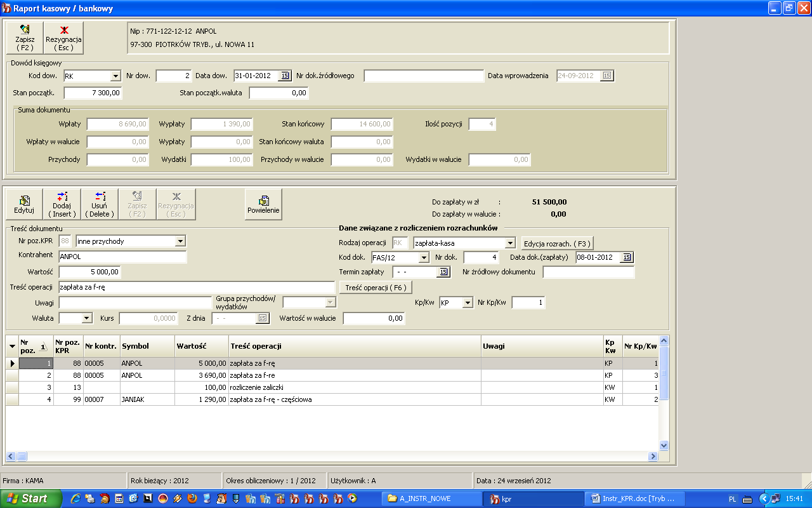Image resolution: width=812 pixels, height=508 pixels.
Task: Click the system clock showing 15:41
Action: [x=794, y=499]
